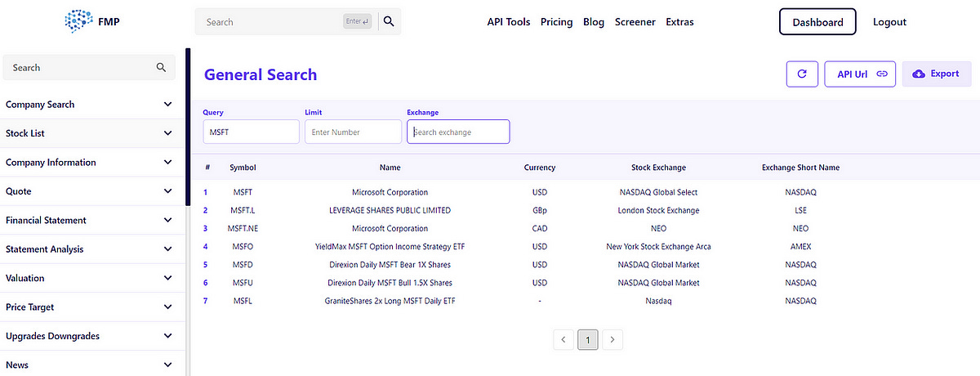Click GraniteShares 2x Long MSFT Daily ETF
Screen dimensions: 980x376
pyautogui.click(x=390, y=301)
